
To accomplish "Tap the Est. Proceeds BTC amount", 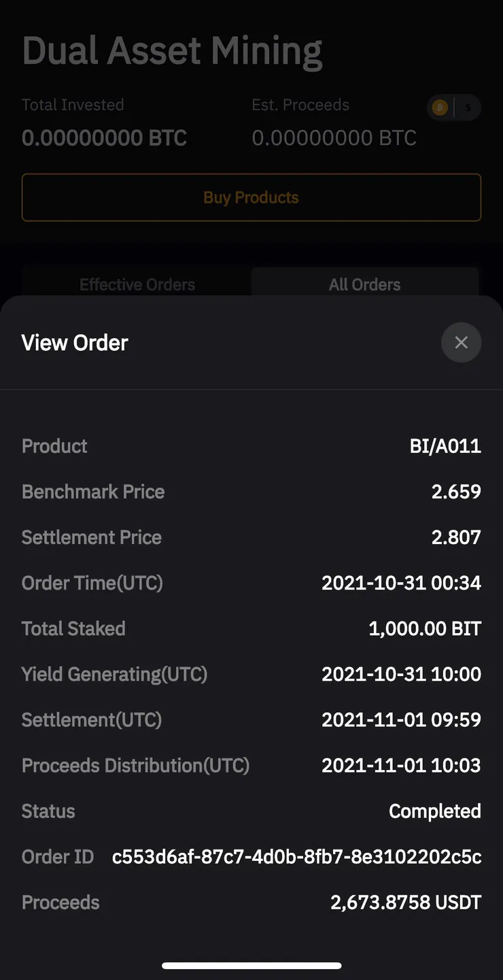I will point(334,138).
